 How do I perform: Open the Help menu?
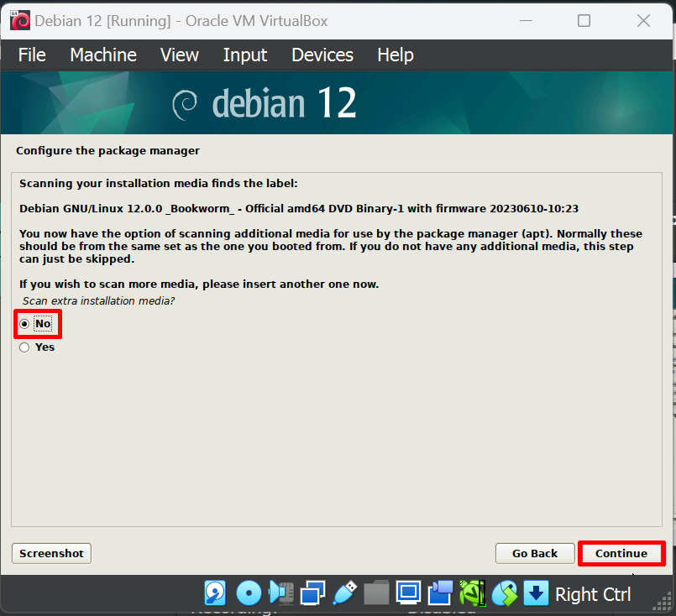pos(396,55)
